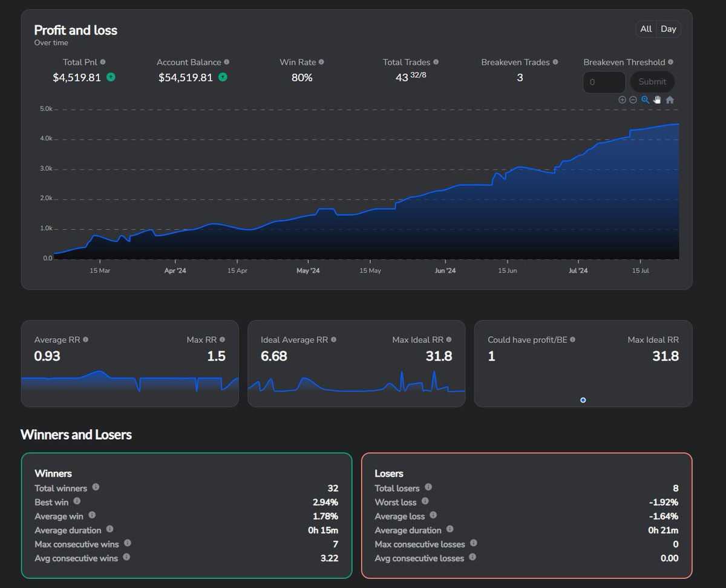
Task: Open info icon next to Total Pnl
Action: coord(103,62)
